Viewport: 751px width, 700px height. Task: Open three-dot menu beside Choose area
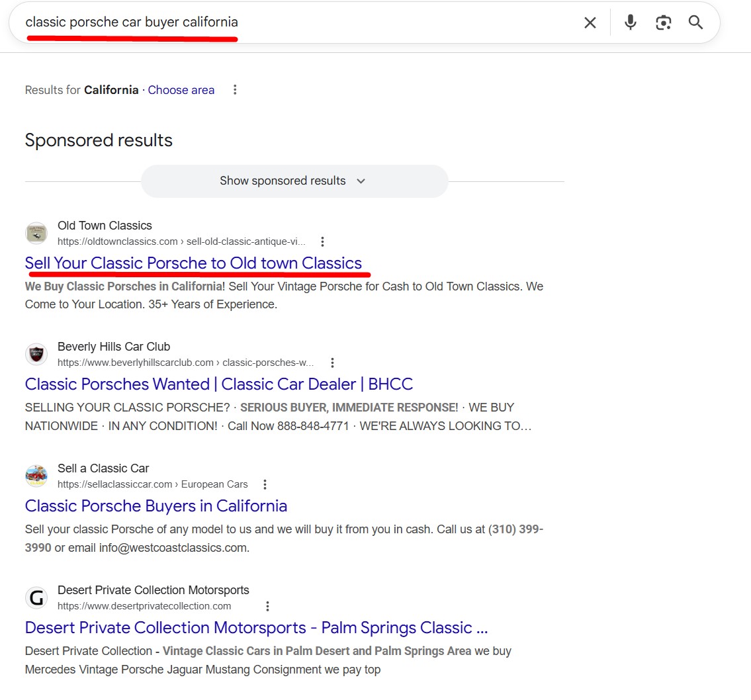[x=235, y=90]
